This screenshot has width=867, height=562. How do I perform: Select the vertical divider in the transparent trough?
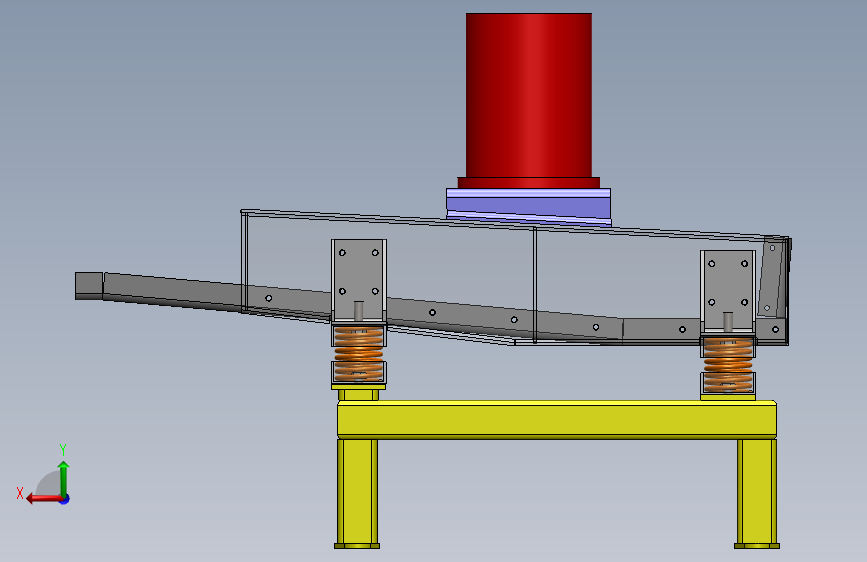point(535,285)
